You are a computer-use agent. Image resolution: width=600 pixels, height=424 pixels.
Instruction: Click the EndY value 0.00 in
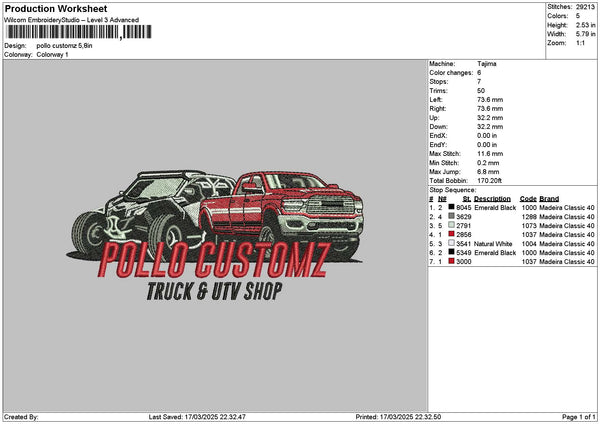click(x=487, y=145)
